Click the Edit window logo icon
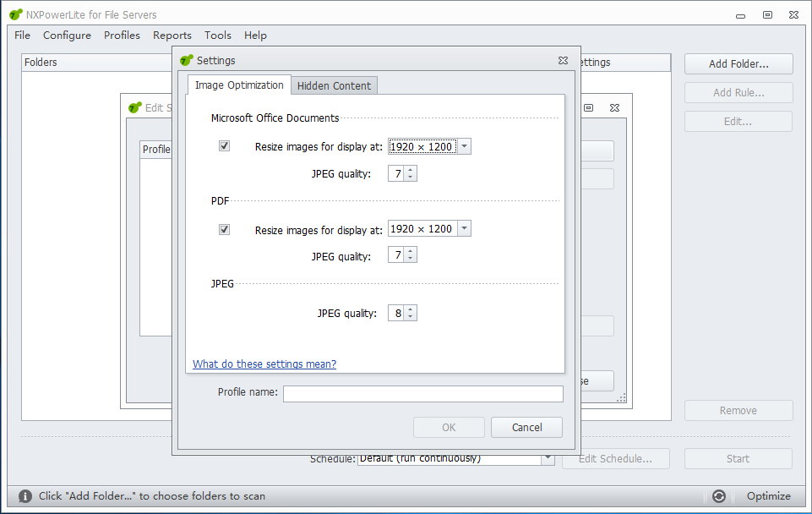Screen dimensions: 812x514 click(134, 107)
